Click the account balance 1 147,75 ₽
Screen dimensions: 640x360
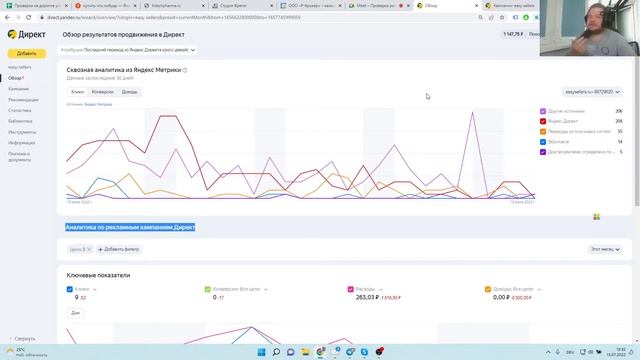tap(513, 34)
